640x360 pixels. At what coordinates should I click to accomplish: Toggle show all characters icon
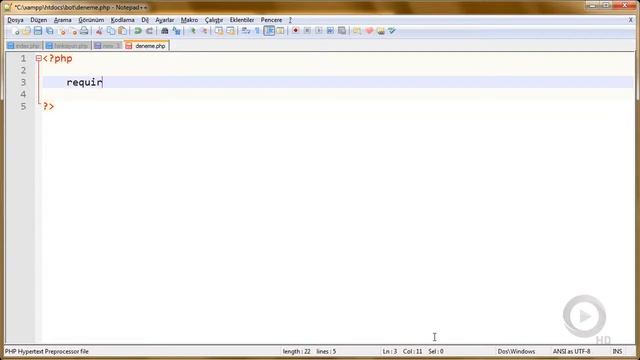(257, 31)
